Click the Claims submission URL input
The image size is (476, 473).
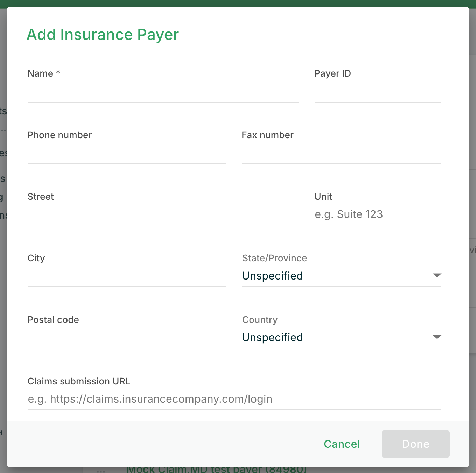pyautogui.click(x=234, y=399)
